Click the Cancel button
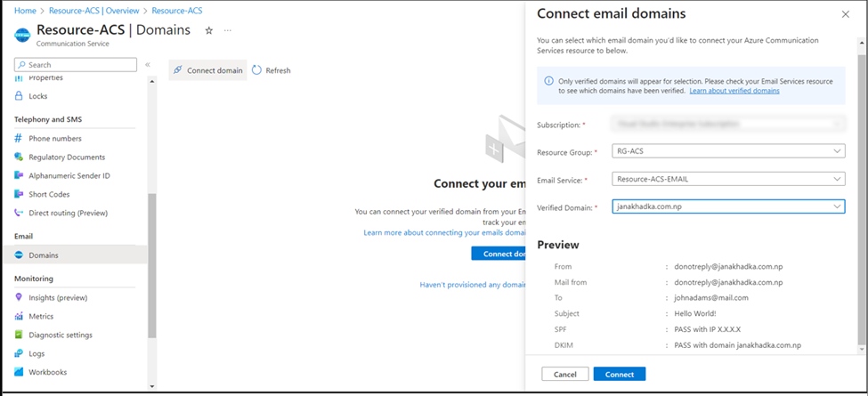Viewport: 868px width, 396px height. tap(565, 375)
